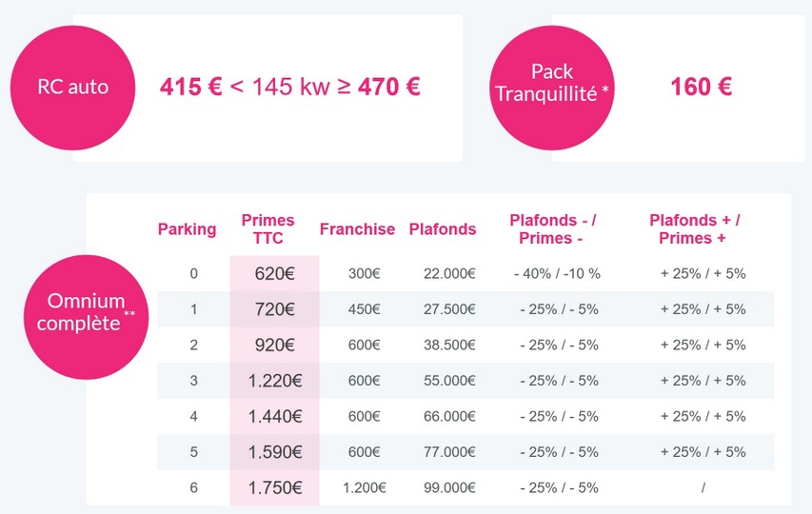The height and width of the screenshot is (514, 812).
Task: Select the 415 € RC auto price
Action: click(191, 87)
